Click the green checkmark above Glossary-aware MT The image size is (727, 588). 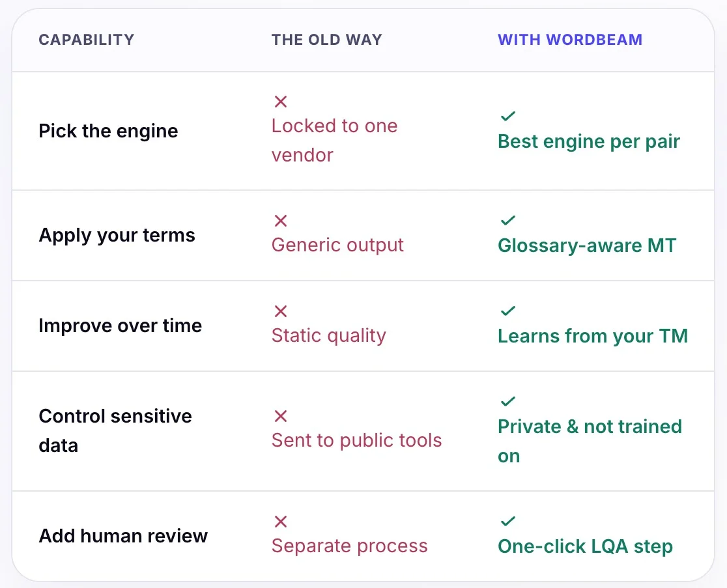point(508,220)
